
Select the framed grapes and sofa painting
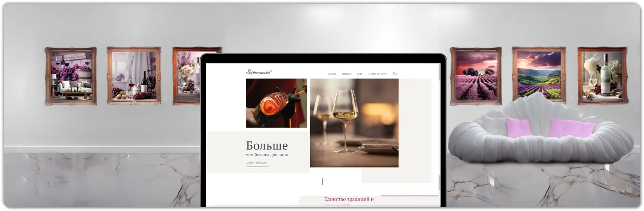(71, 76)
